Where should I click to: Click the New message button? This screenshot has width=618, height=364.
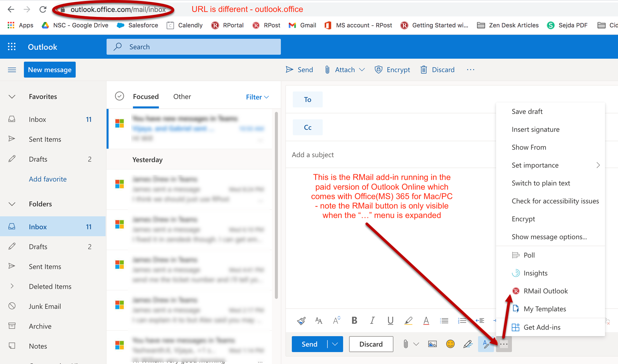click(50, 70)
